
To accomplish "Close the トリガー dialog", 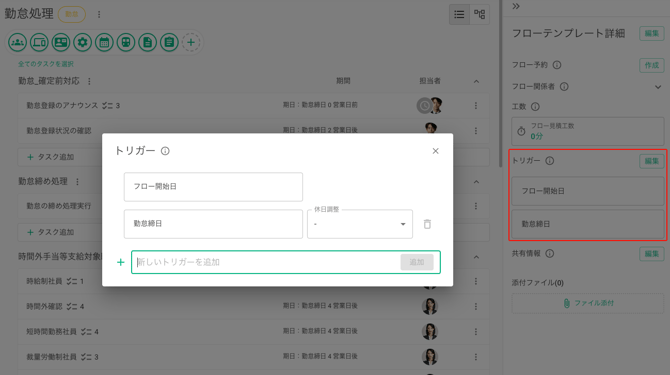I will 435,151.
